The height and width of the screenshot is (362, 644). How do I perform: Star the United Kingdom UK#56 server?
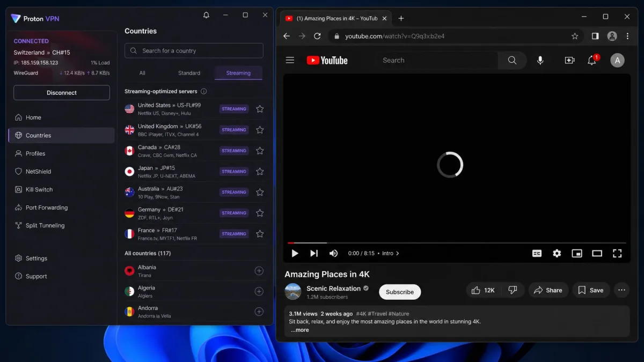pos(260,130)
